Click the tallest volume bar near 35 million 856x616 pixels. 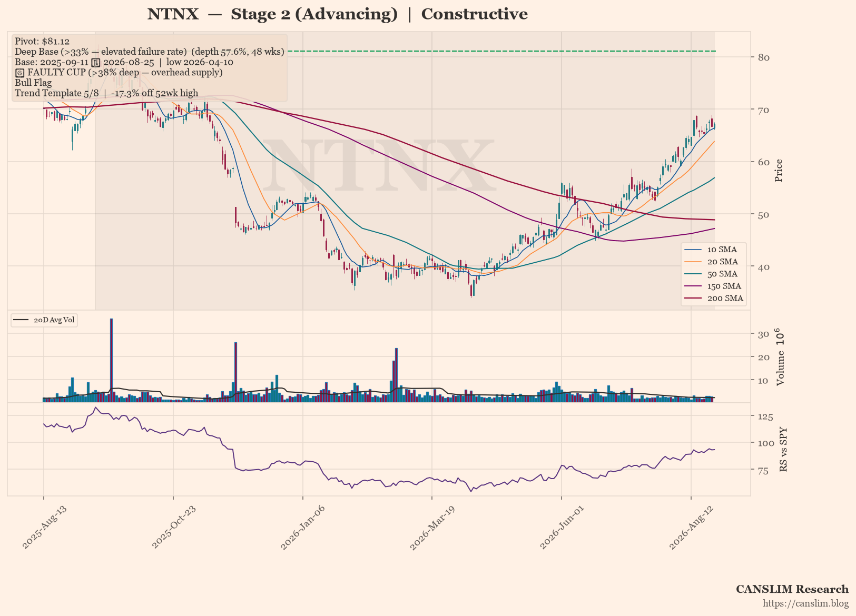point(111,360)
